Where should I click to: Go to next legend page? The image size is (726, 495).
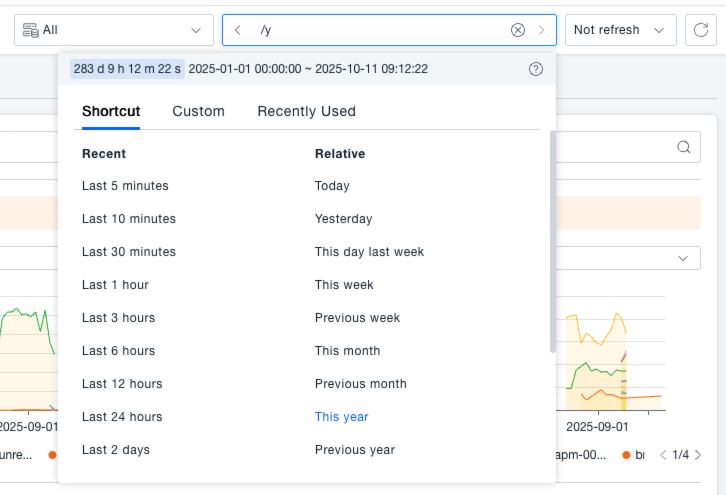(x=698, y=455)
